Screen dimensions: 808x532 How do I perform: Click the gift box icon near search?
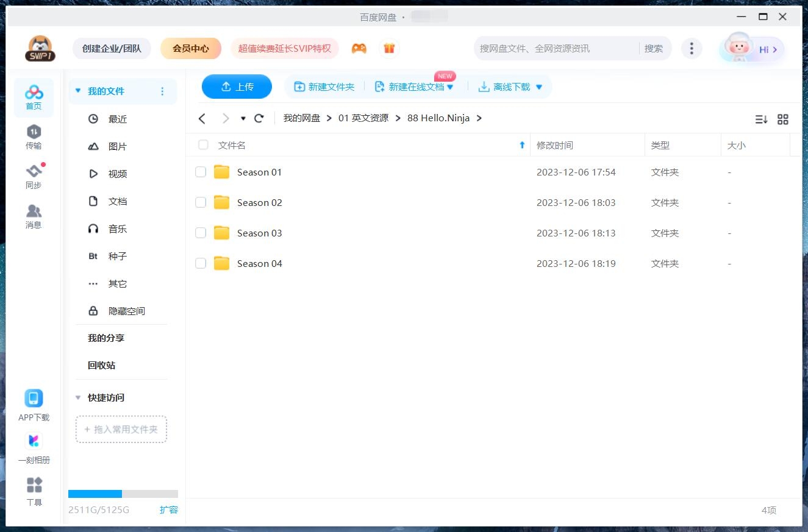pos(389,47)
